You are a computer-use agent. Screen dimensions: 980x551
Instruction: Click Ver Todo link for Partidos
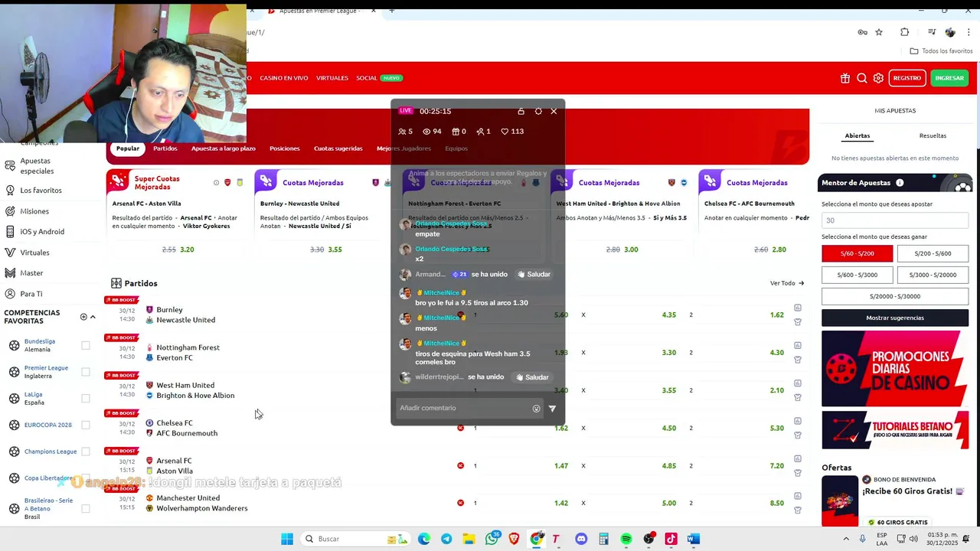787,283
